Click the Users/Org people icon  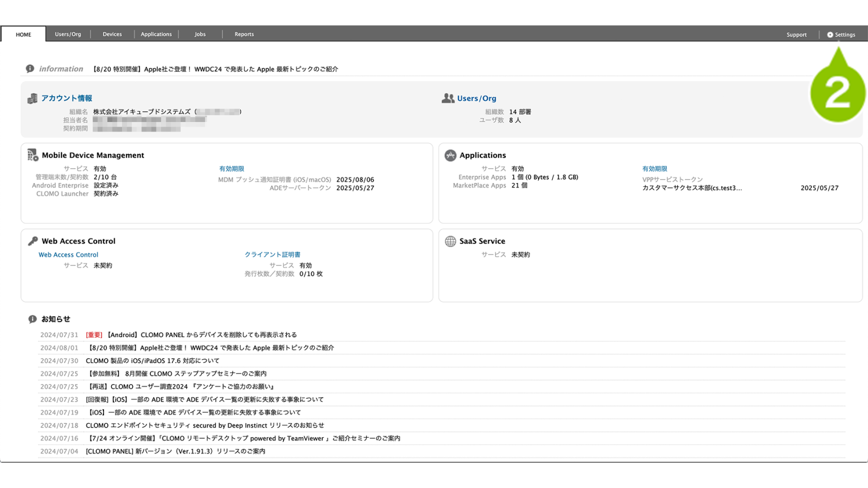coord(448,98)
